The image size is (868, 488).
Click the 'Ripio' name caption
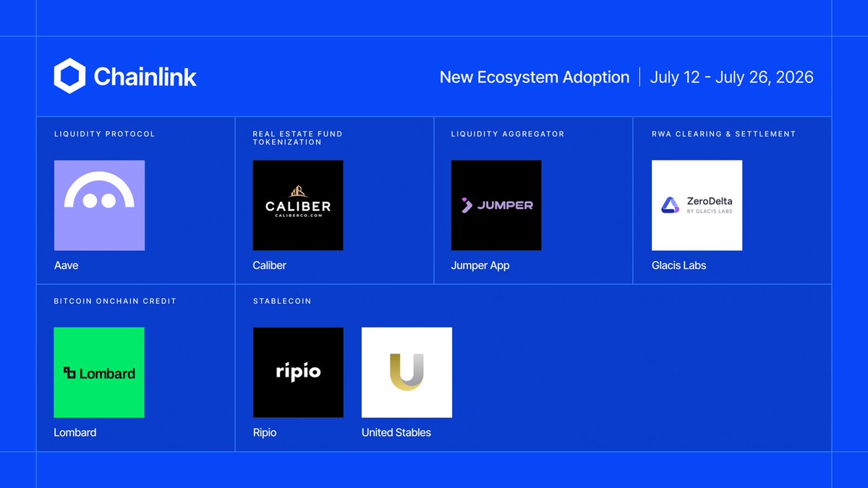[x=265, y=433]
